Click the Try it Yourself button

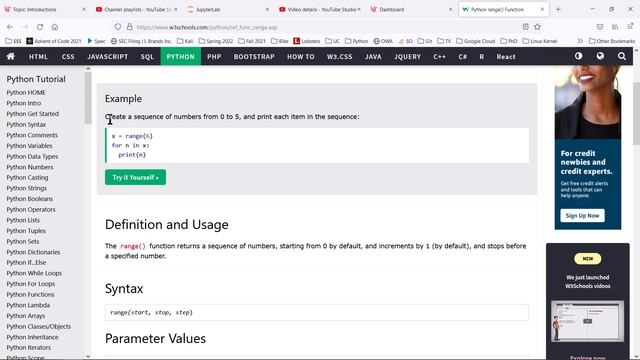click(x=136, y=177)
